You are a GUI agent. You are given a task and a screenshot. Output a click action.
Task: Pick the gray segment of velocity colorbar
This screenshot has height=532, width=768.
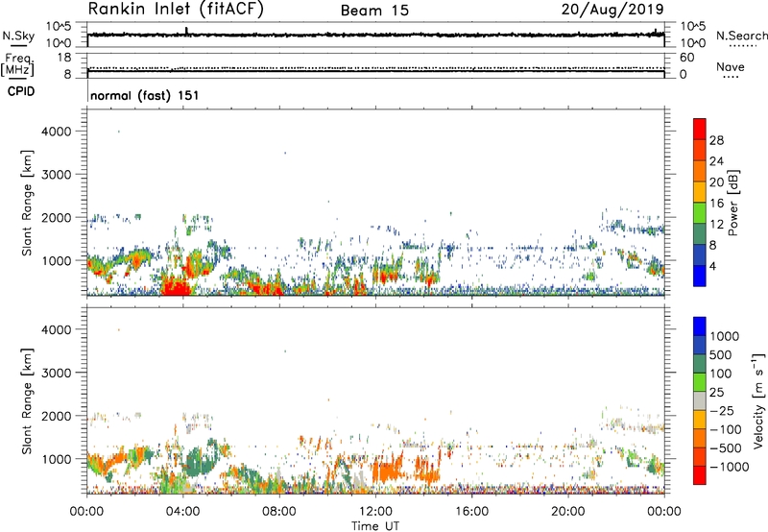(700, 400)
